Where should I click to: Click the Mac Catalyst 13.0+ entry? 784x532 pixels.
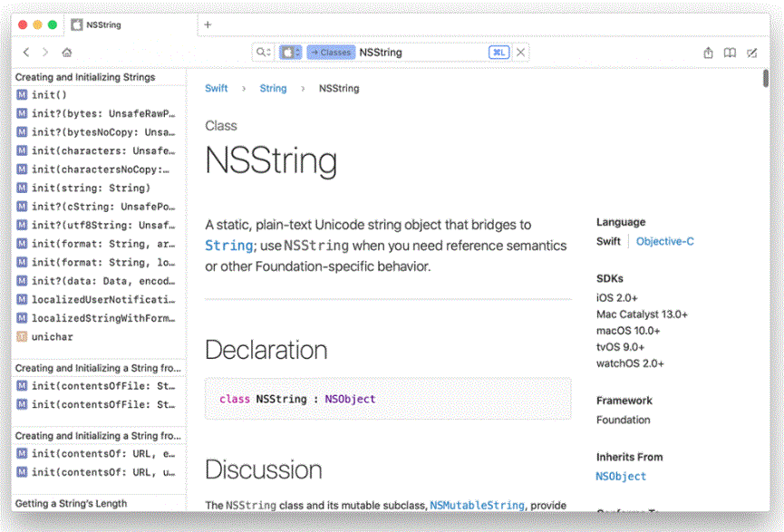tap(642, 314)
